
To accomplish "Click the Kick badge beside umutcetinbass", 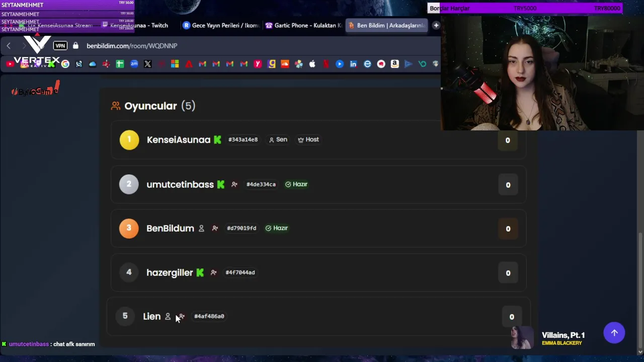I will 220,185.
